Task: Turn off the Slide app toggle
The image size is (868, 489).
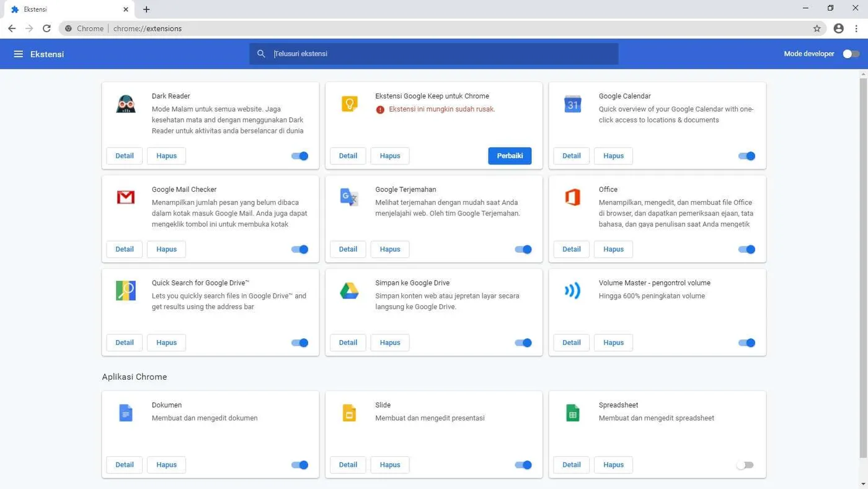Action: pos(523,465)
